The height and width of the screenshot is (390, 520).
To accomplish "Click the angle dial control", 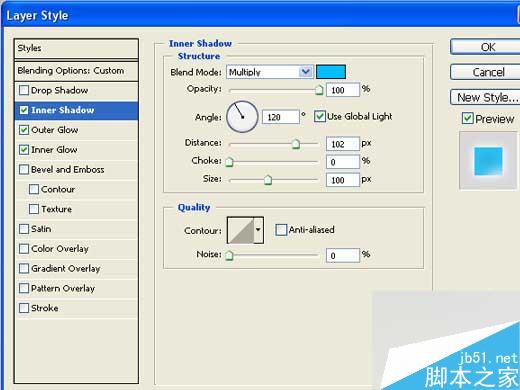I will pyautogui.click(x=242, y=117).
